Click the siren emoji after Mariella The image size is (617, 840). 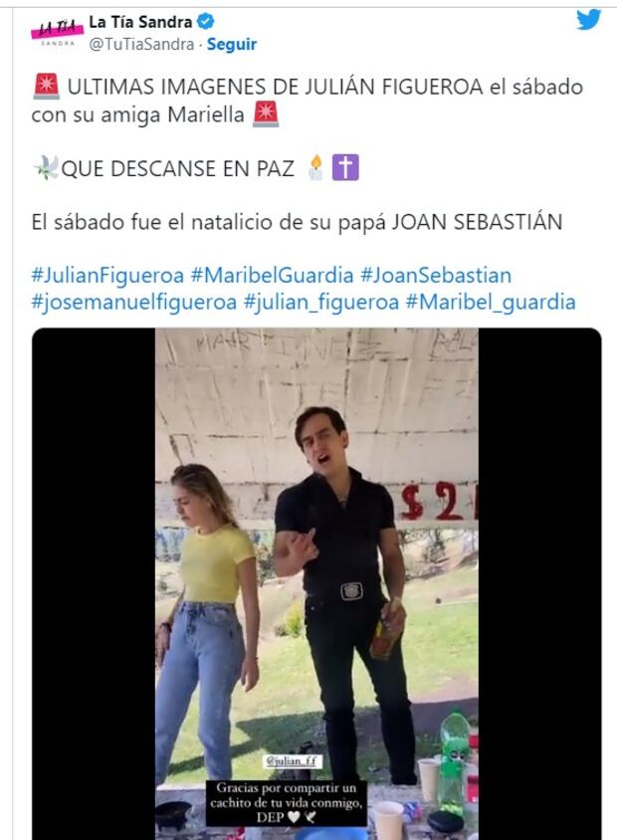(266, 114)
